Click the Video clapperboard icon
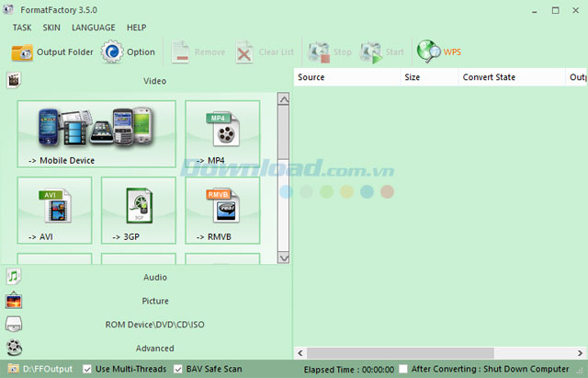 point(14,80)
